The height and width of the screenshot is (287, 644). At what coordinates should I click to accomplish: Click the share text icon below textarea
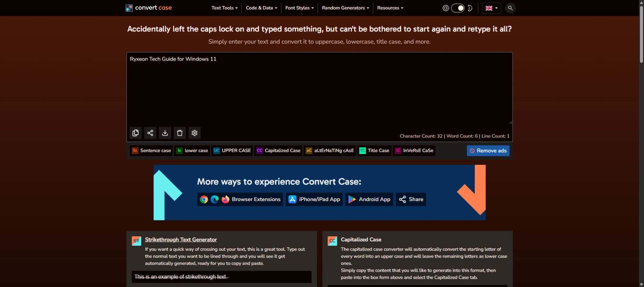pos(150,133)
